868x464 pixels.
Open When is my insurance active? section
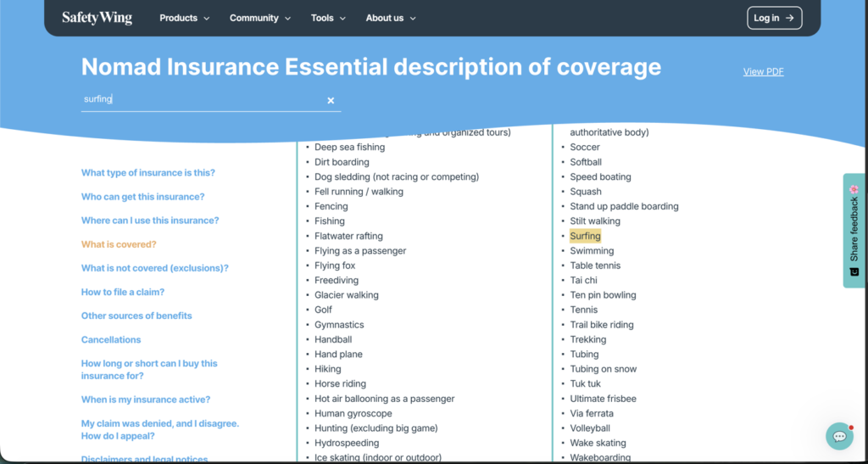pyautogui.click(x=146, y=400)
